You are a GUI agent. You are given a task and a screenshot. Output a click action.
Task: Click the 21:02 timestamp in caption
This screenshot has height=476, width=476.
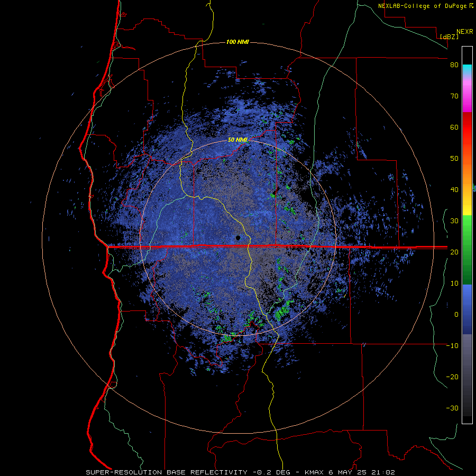point(382,472)
